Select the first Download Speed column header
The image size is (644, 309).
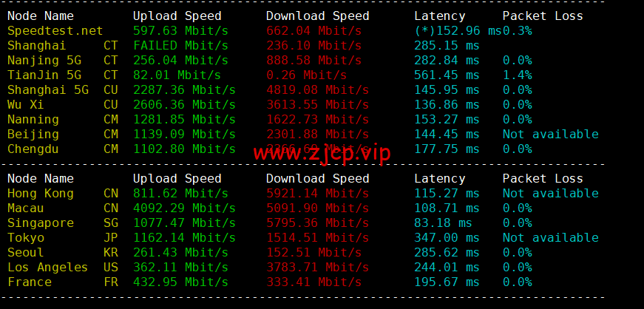click(317, 16)
